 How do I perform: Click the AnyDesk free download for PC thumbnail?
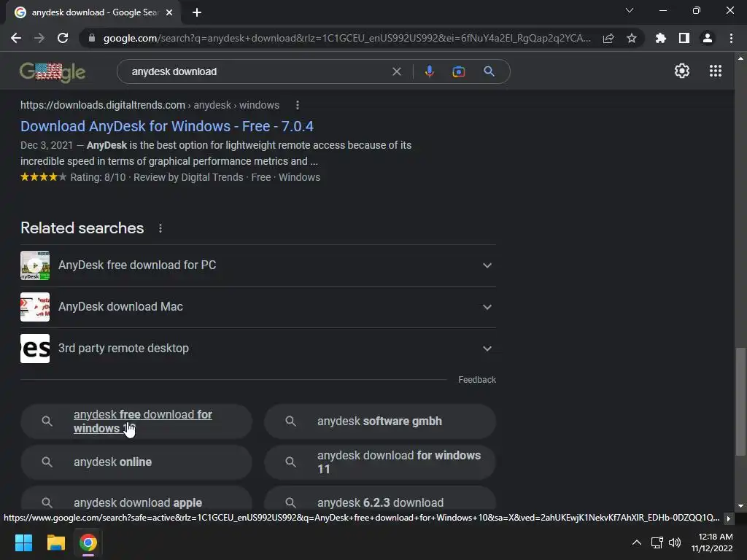35,265
